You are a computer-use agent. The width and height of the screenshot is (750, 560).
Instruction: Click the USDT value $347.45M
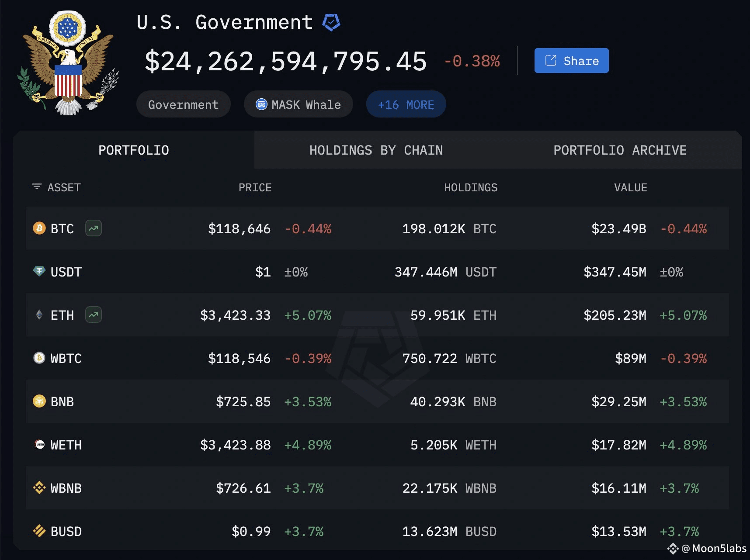tap(615, 272)
